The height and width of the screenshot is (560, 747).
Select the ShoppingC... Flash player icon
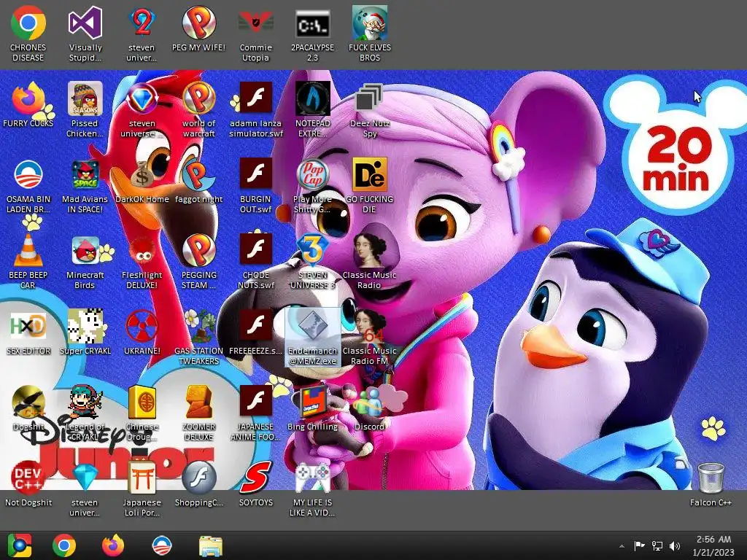pyautogui.click(x=198, y=483)
